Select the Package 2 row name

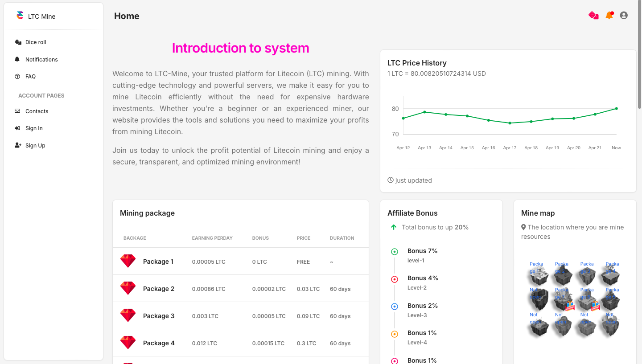tap(159, 289)
